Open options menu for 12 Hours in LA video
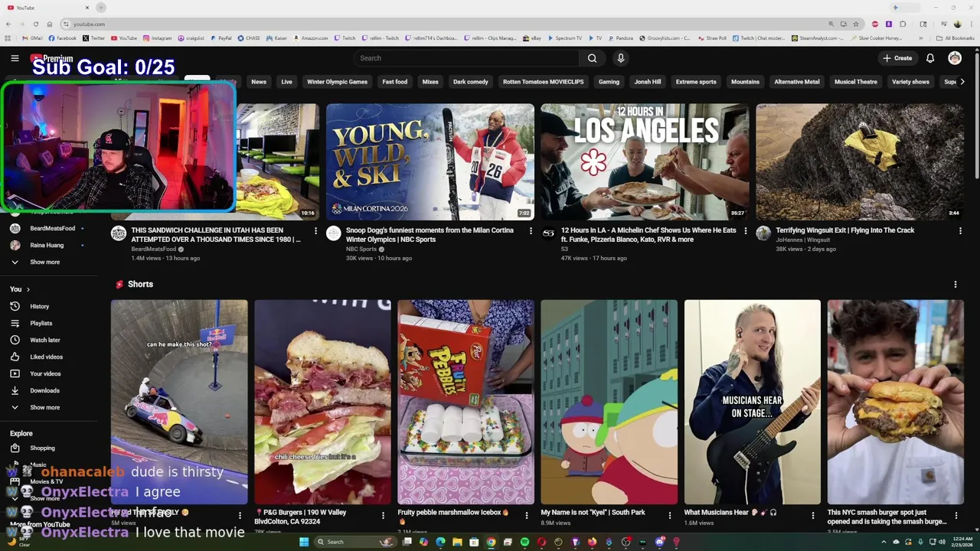This screenshot has height=551, width=980. coord(746,230)
